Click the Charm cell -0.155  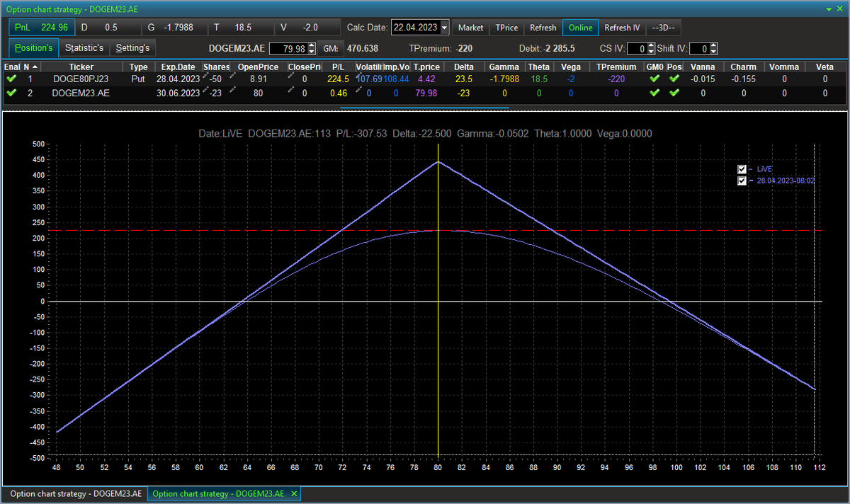tap(743, 79)
